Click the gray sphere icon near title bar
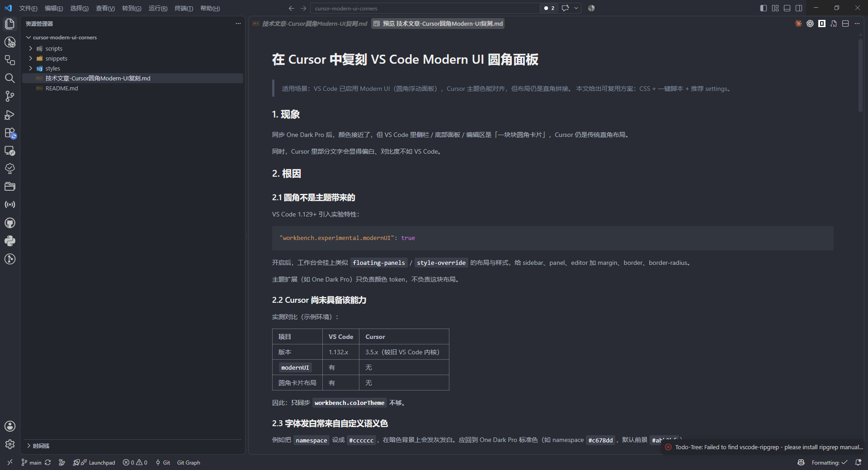Viewport: 868px width, 470px height. pos(591,8)
